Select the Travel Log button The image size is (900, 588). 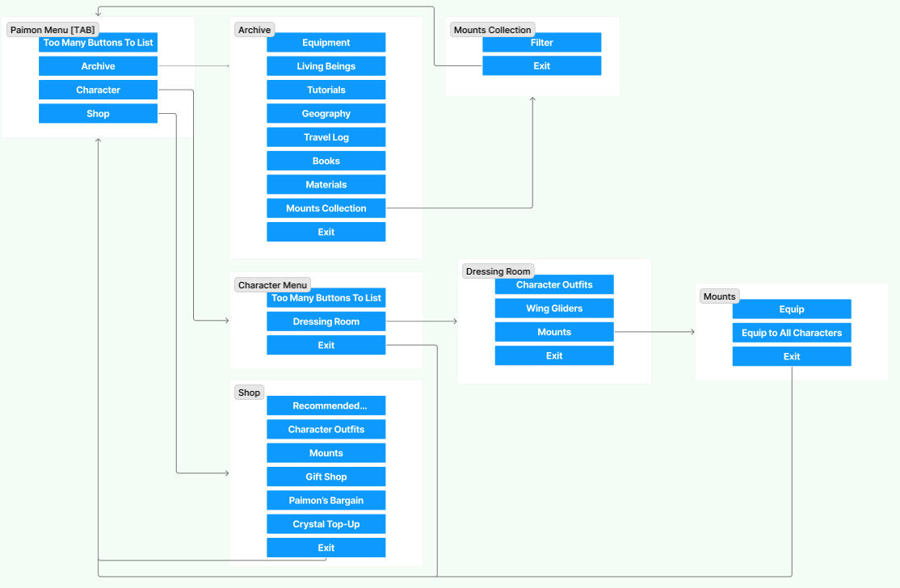pos(326,137)
